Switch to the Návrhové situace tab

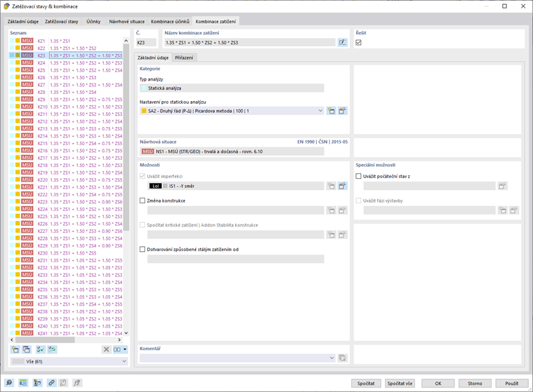[x=127, y=22]
